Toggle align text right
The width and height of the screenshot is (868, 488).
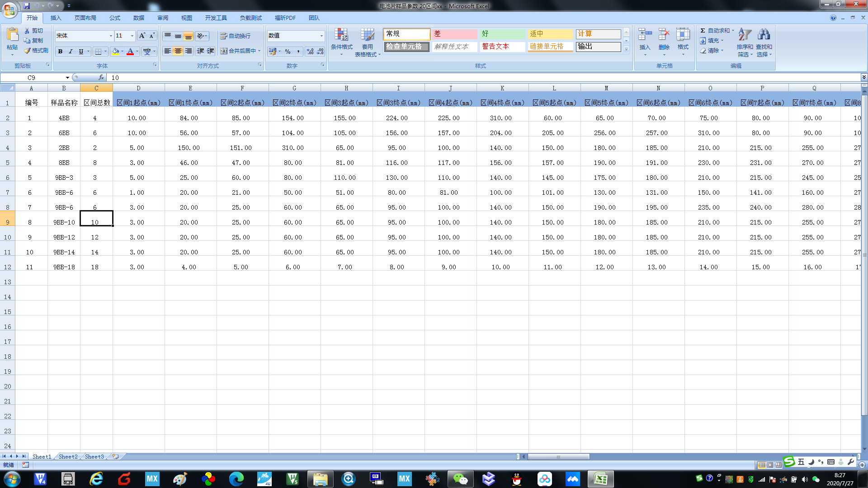pos(189,51)
